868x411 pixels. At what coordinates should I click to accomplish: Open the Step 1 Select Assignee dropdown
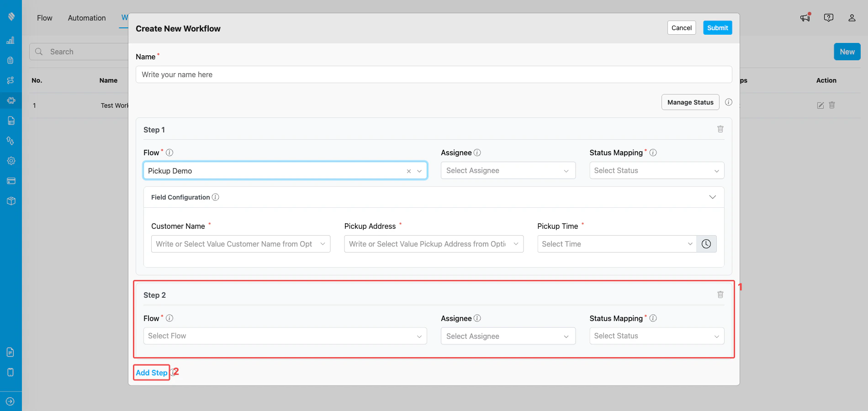click(508, 170)
